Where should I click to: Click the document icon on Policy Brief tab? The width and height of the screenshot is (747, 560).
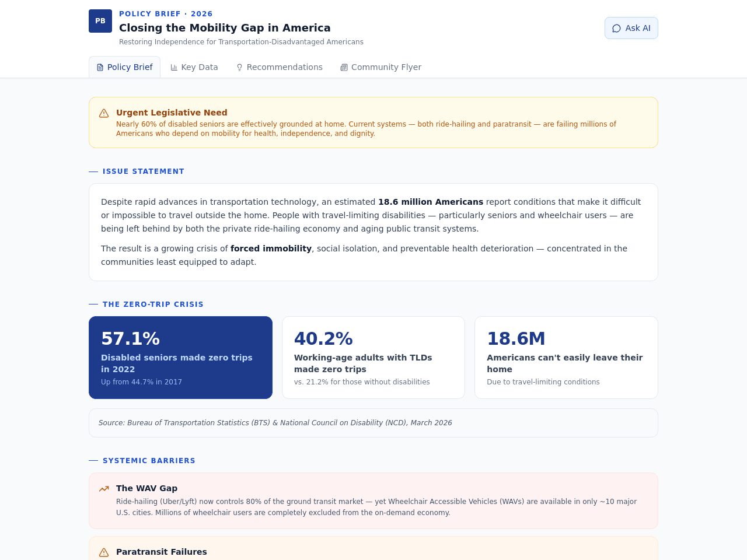[x=100, y=68]
